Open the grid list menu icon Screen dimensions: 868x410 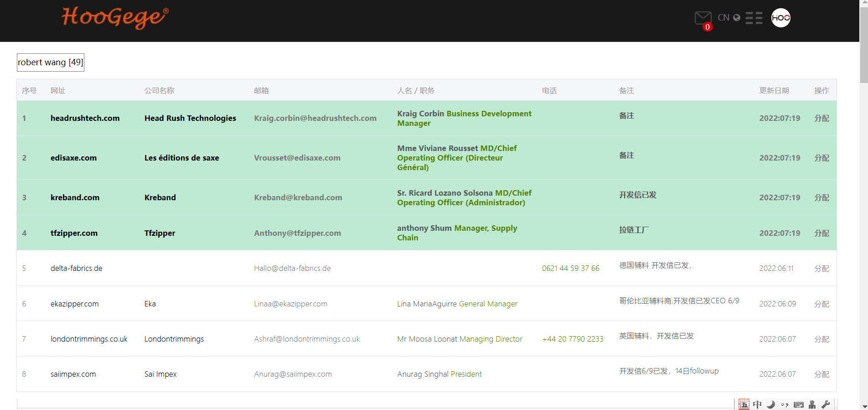754,18
